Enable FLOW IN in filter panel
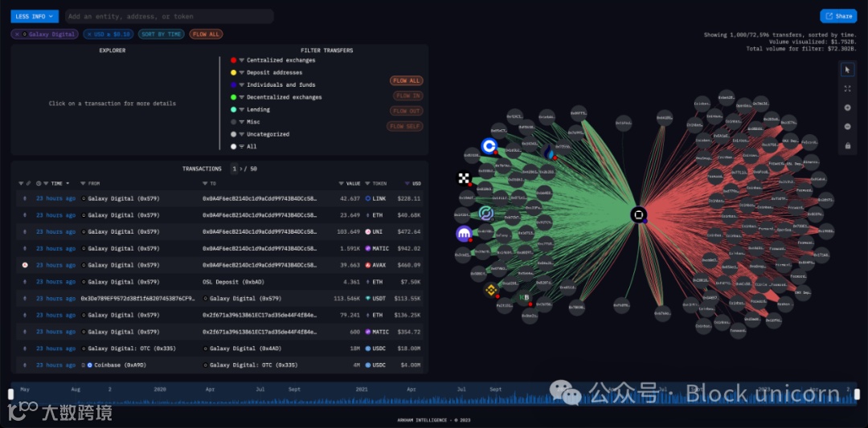This screenshot has width=868, height=428. tap(408, 96)
